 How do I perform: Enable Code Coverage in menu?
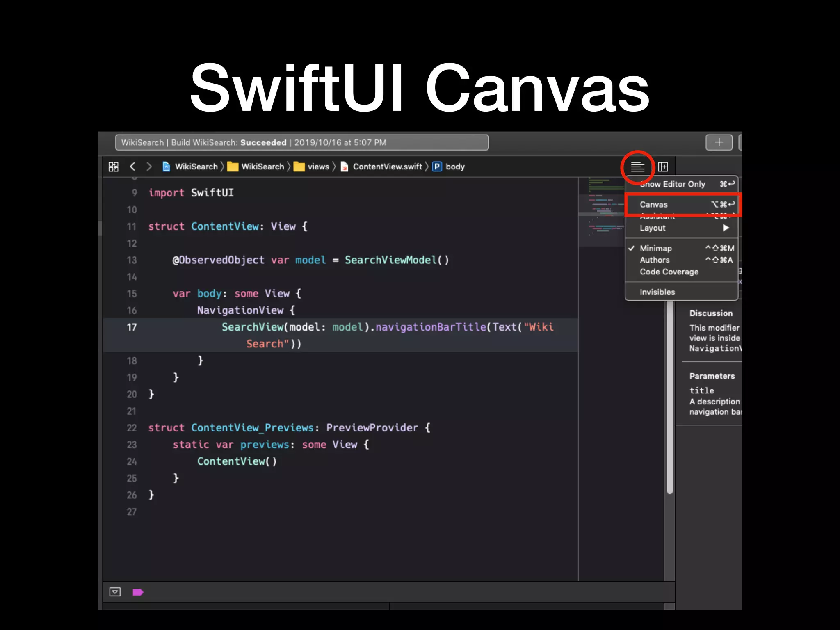click(x=669, y=272)
